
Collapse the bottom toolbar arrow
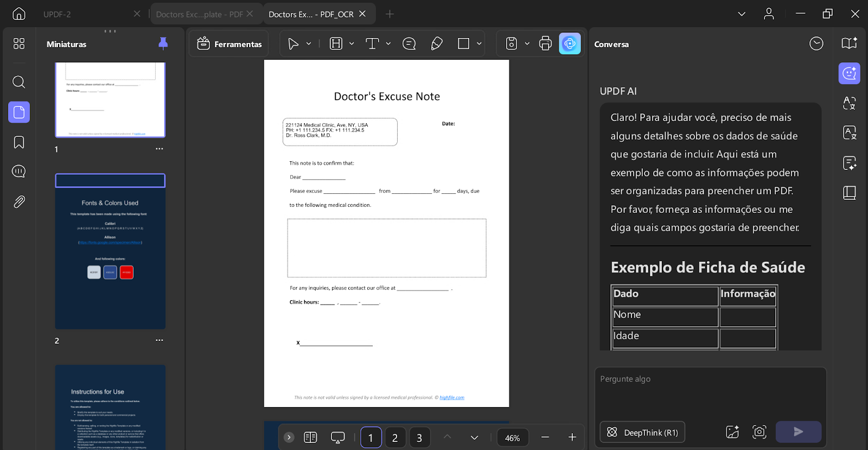click(x=289, y=437)
